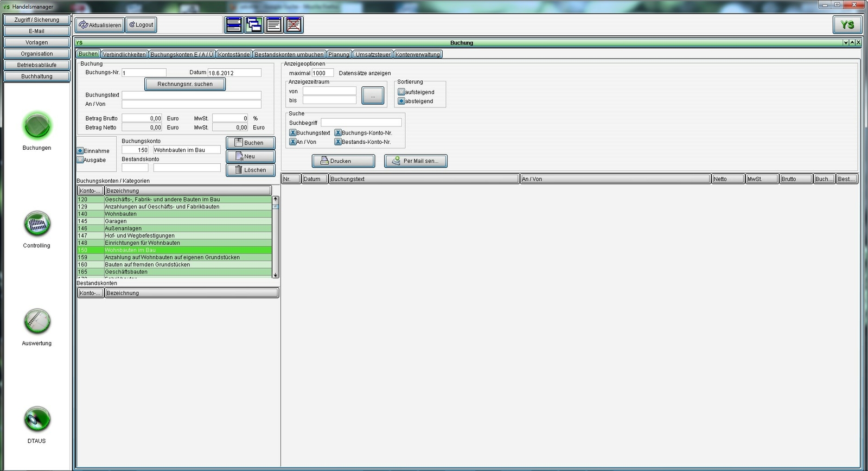Switch to the Umsatzsteuer tab

click(x=373, y=54)
